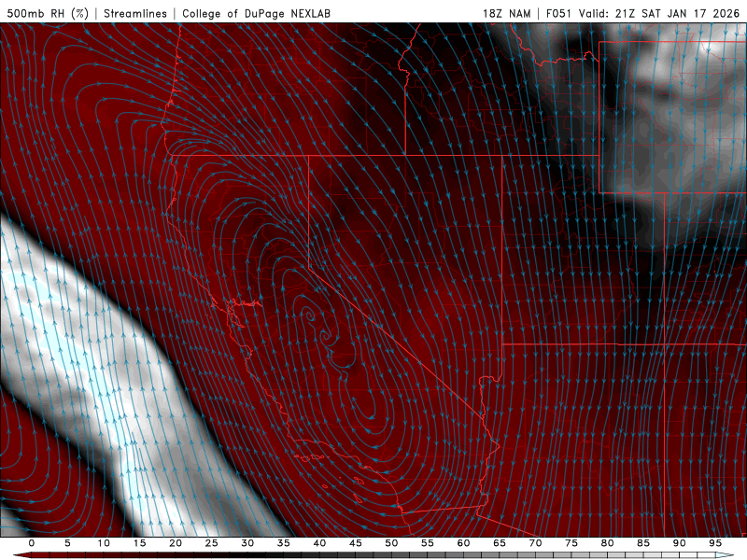Viewport: 747px width, 560px height.
Task: Click the colorbar label '60'
Action: tap(463, 543)
